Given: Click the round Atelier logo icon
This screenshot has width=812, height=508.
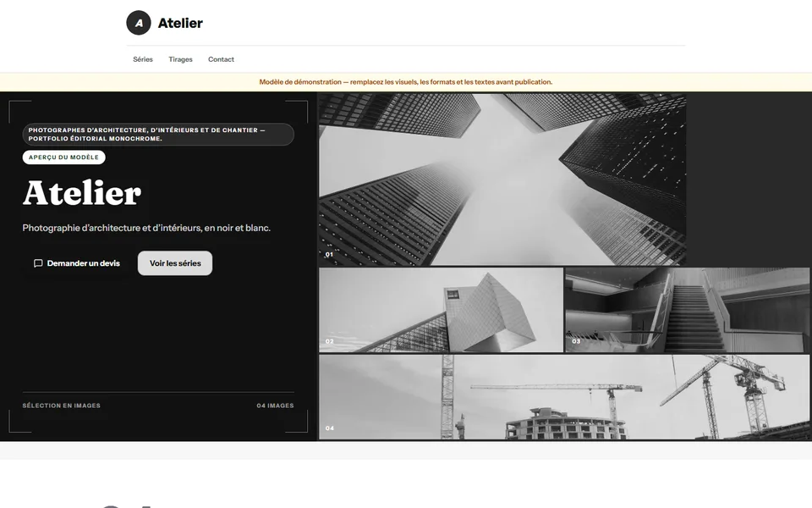Looking at the screenshot, I should pyautogui.click(x=138, y=23).
